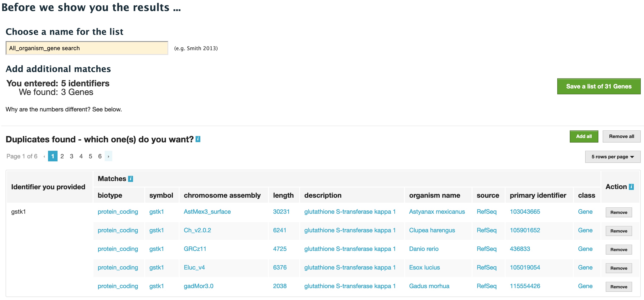644x300 pixels.
Task: Open primary identifier 436833
Action: click(x=520, y=249)
